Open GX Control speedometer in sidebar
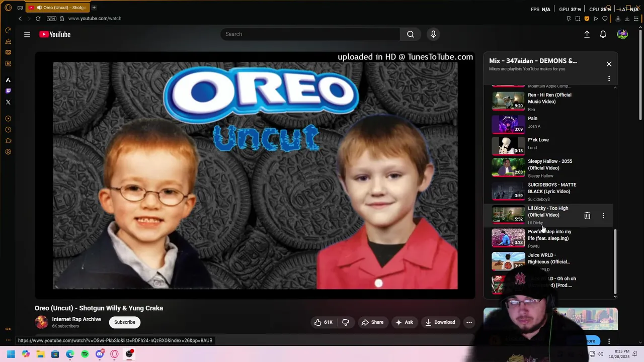The width and height of the screenshot is (644, 362). coord(8,30)
